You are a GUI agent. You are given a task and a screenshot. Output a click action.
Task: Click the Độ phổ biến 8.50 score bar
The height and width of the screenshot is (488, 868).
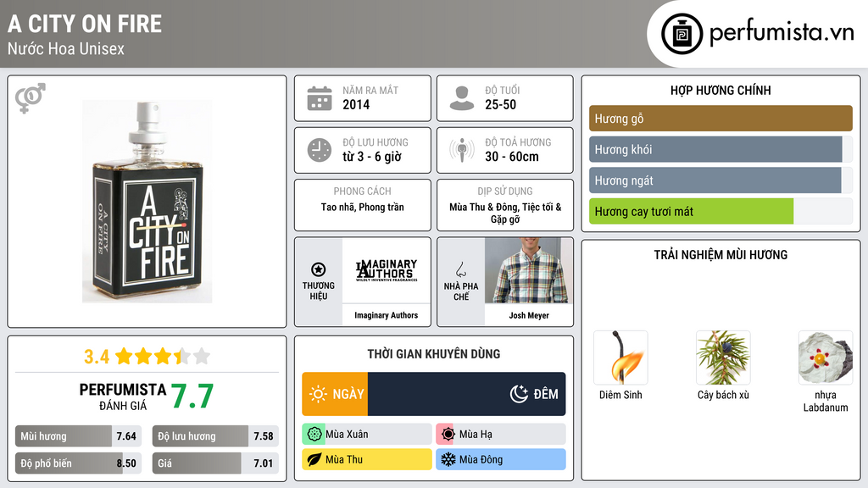pos(78,463)
